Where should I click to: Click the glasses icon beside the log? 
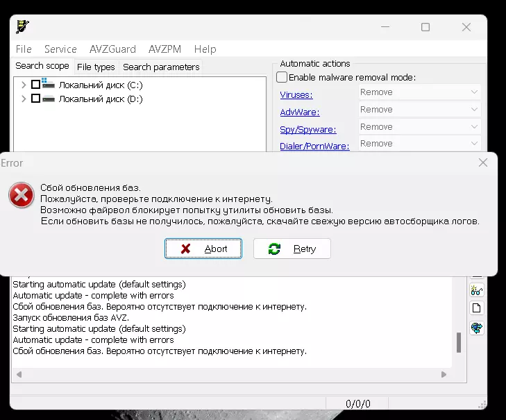[477, 291]
